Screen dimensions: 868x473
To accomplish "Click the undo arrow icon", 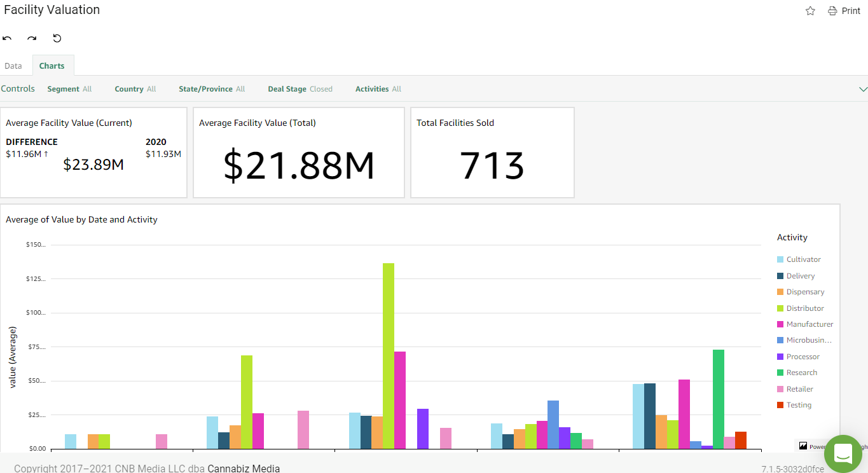I will [7, 38].
